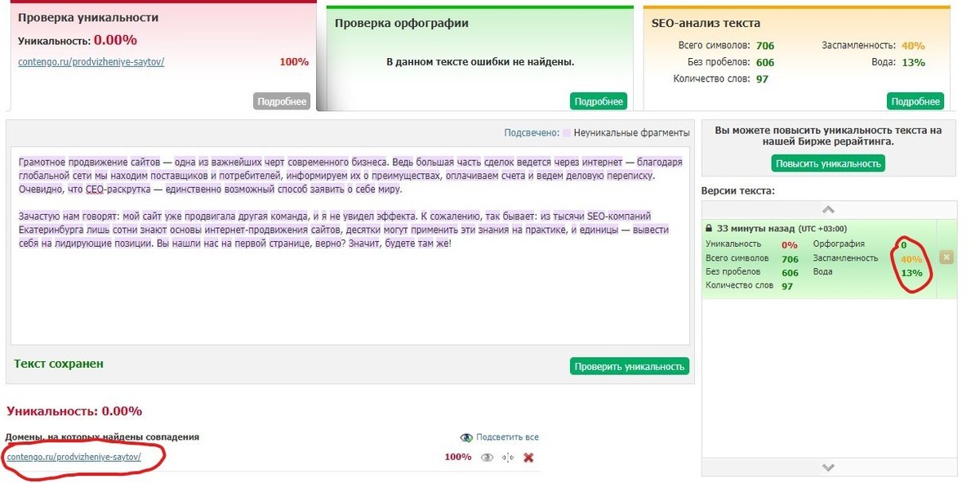
Task: Click 'Подсветить все' link text
Action: (x=507, y=437)
